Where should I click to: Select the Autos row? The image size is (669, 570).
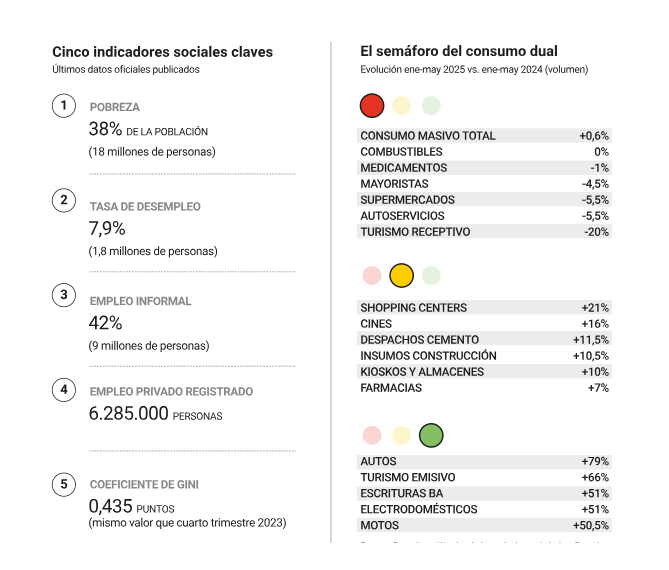point(484,462)
